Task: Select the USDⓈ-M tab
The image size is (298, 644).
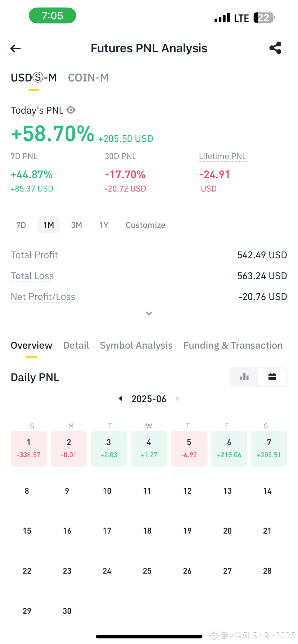Action: click(34, 78)
